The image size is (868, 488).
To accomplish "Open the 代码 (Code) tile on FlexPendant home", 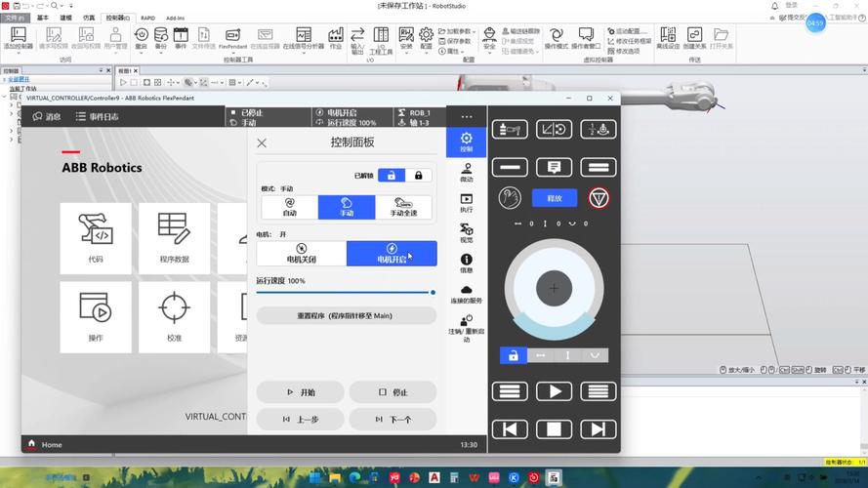I will click(x=96, y=238).
